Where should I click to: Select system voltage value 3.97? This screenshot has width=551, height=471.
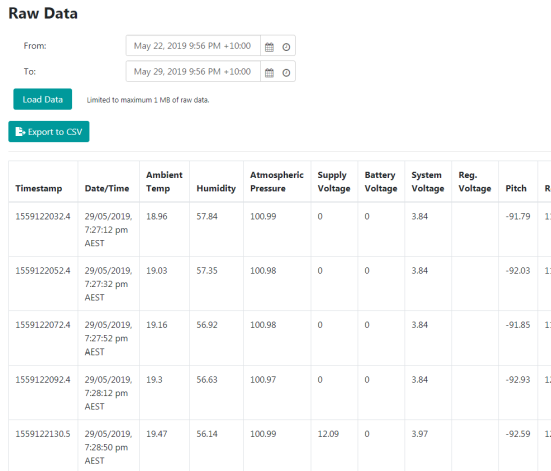[x=420, y=434]
